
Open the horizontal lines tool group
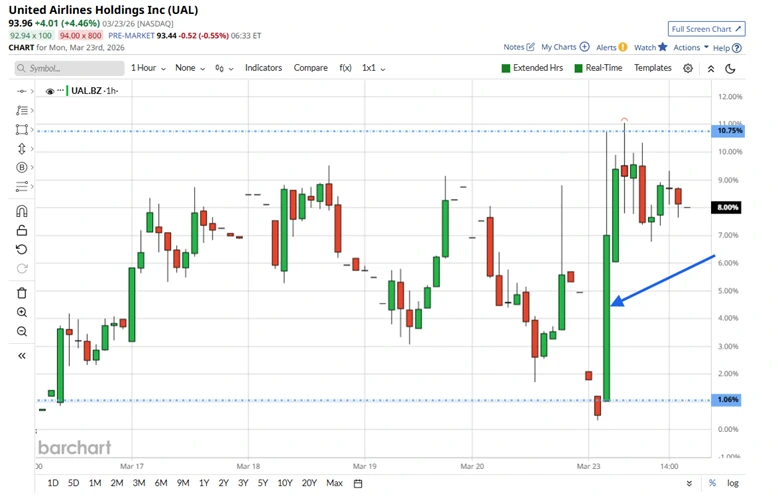(22, 187)
